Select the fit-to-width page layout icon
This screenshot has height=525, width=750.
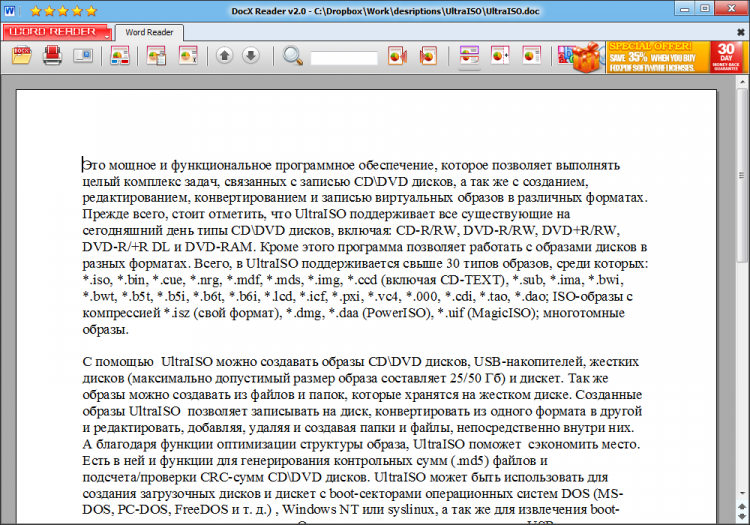pos(469,56)
